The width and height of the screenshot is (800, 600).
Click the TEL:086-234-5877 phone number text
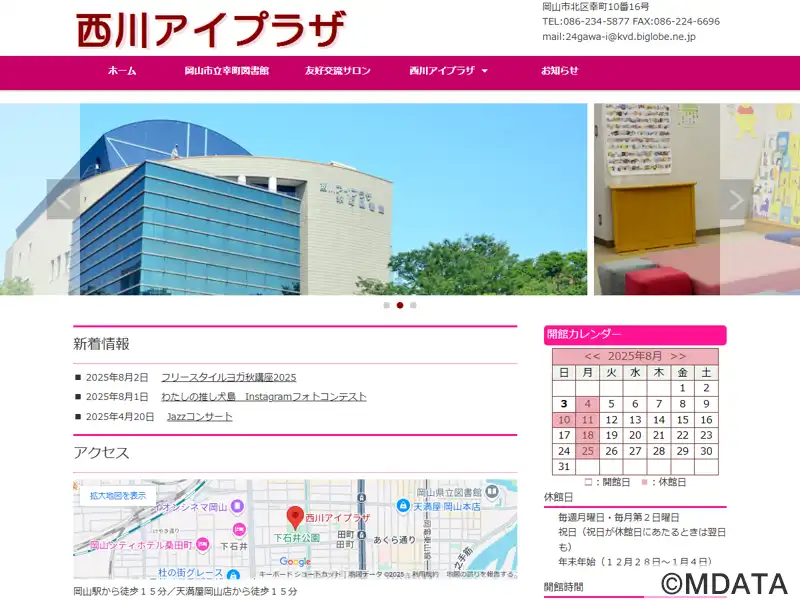click(x=586, y=21)
